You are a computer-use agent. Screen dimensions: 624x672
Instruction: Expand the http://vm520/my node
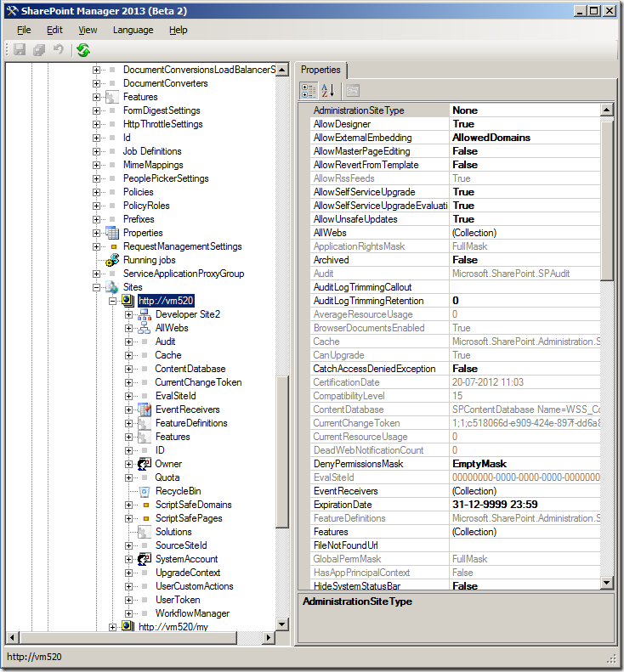(x=112, y=627)
